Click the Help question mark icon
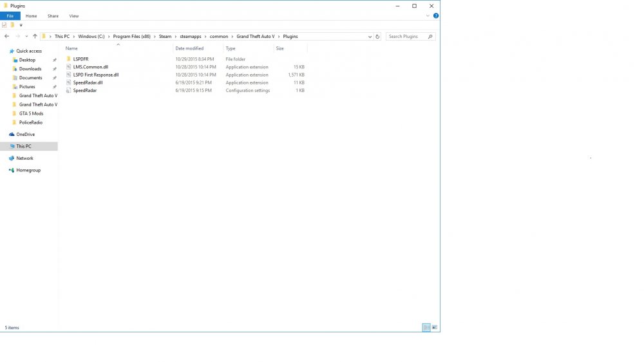The image size is (644, 362). (x=436, y=15)
